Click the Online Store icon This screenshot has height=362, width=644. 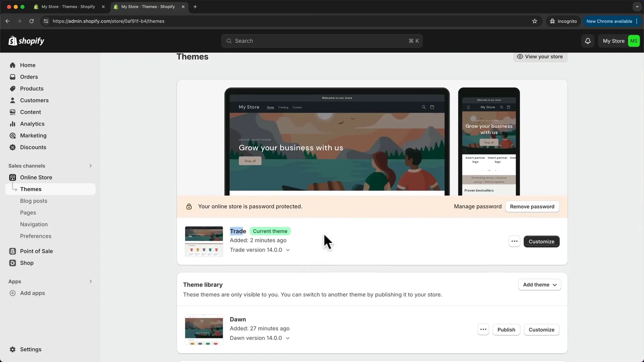tap(12, 177)
